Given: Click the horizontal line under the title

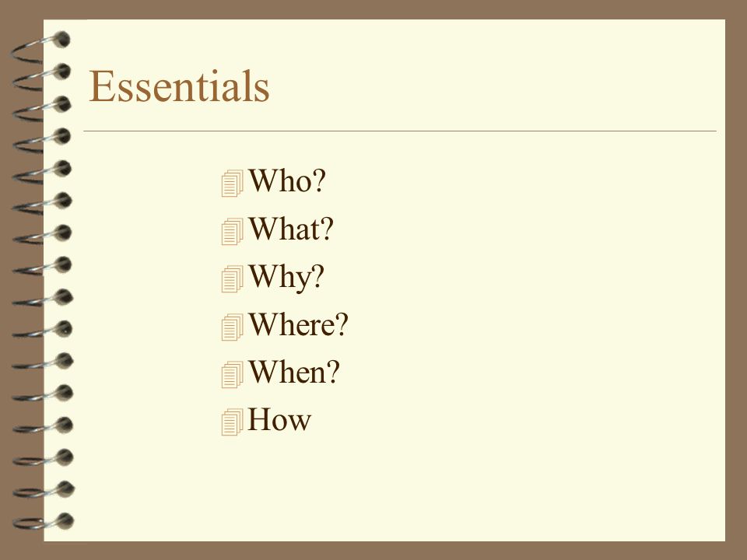Looking at the screenshot, I should (x=400, y=131).
